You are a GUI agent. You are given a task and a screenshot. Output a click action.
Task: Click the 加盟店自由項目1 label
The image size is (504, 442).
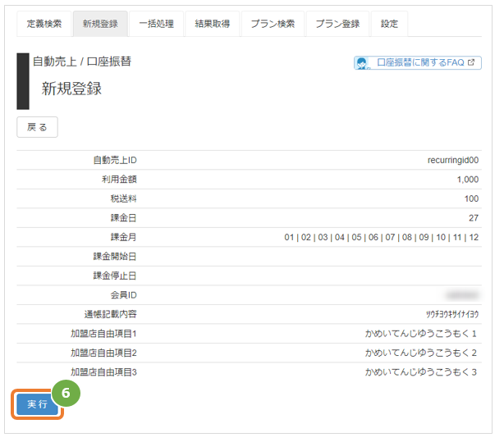[x=103, y=334]
